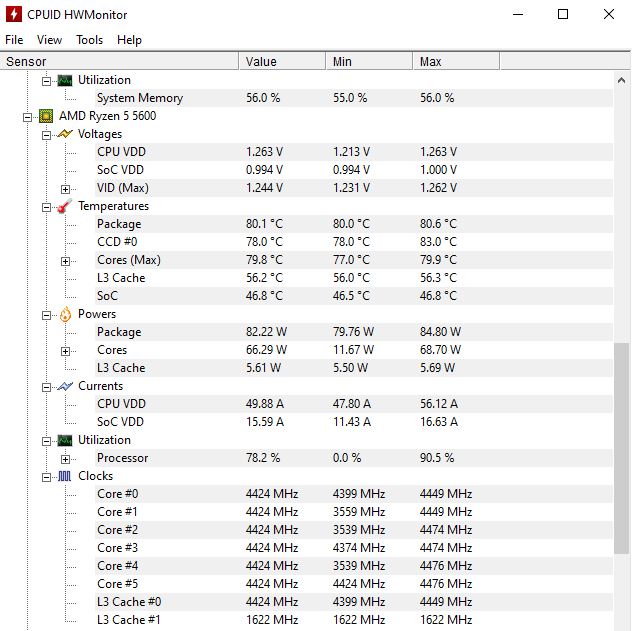
Task: Maximize the HWMonitor window
Action: 563,15
